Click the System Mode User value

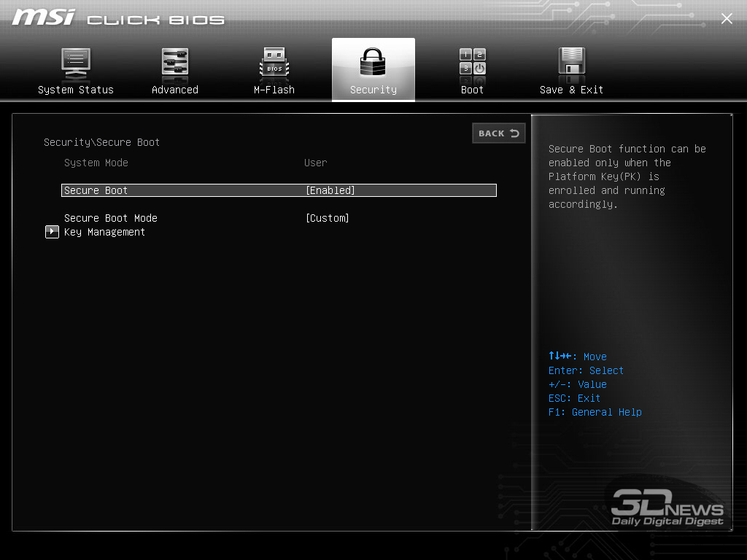click(x=315, y=163)
